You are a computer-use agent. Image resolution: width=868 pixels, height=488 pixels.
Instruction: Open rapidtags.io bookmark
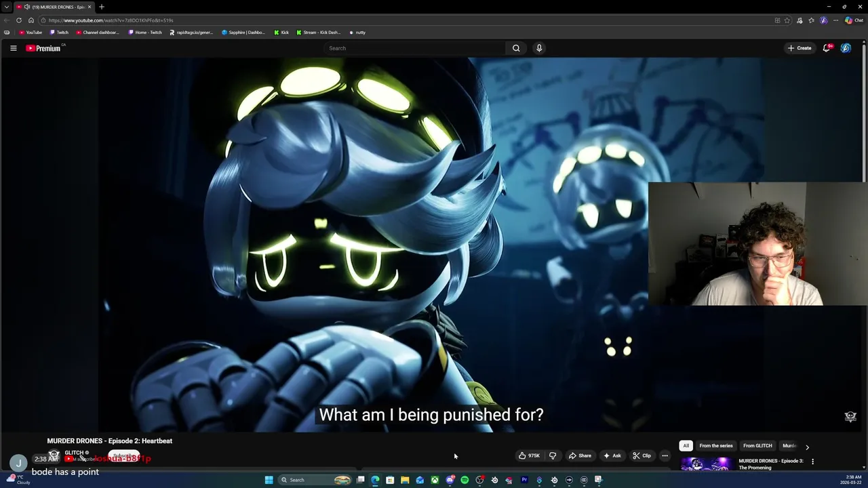[x=192, y=33]
